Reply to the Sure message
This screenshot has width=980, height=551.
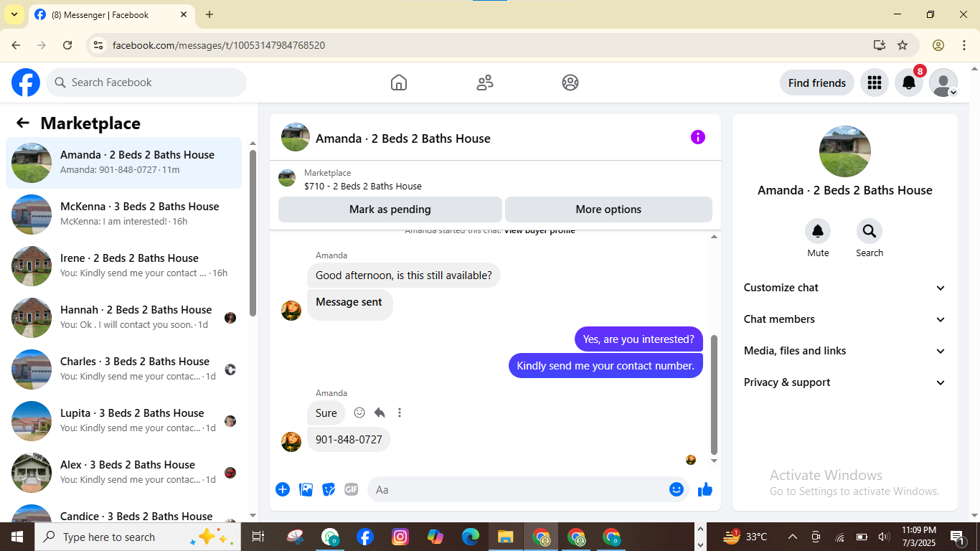(380, 413)
